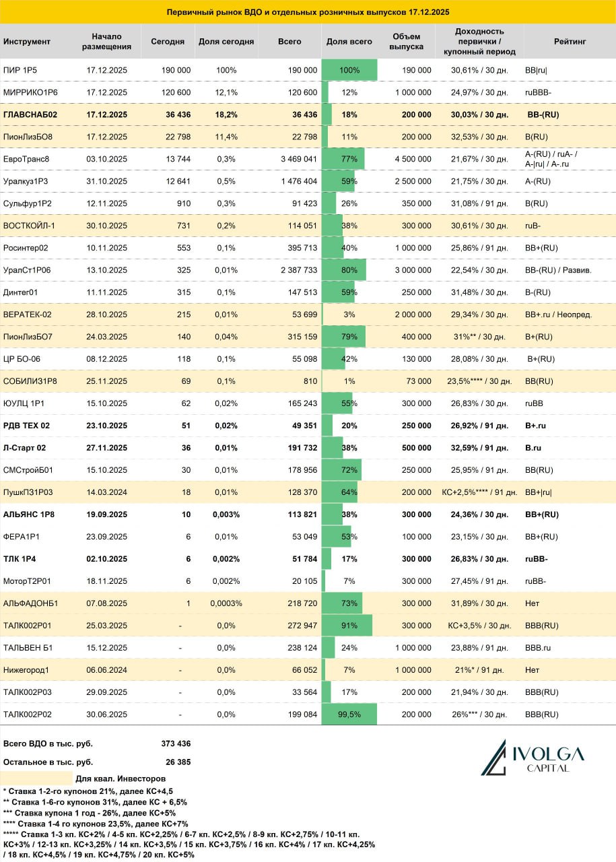616x862 pixels.
Task: Select the РДВ ТЕХ 02 bold row
Action: click(x=308, y=426)
